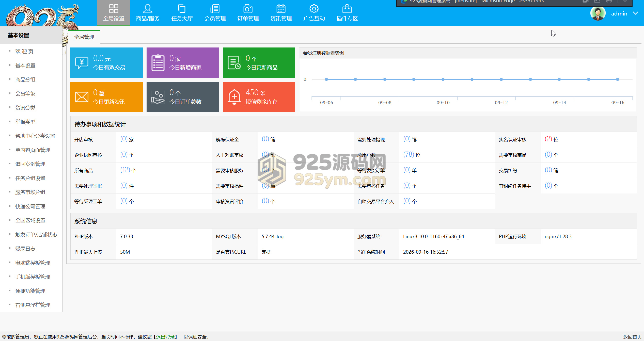Open 单内容页面管理 in the sidebar
Screen dimensions: 644x341
coord(33,150)
